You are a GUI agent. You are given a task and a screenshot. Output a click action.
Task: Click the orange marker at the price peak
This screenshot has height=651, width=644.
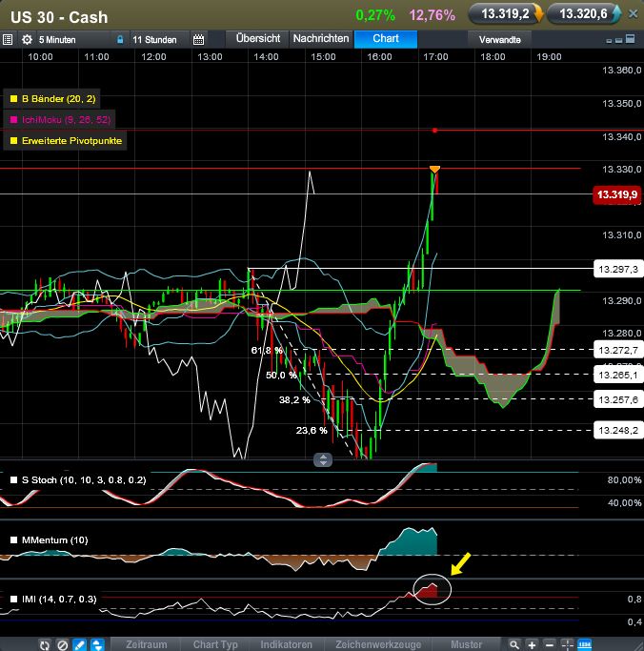pyautogui.click(x=434, y=170)
